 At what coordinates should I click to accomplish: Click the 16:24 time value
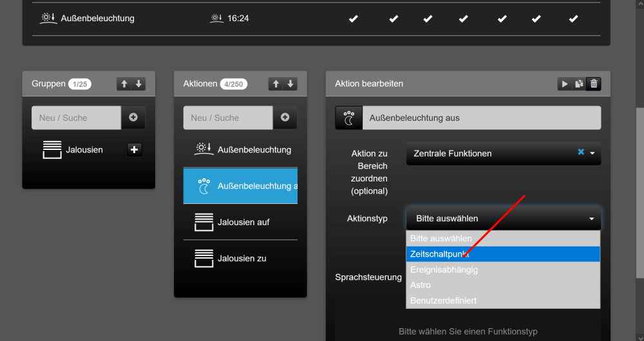(238, 19)
